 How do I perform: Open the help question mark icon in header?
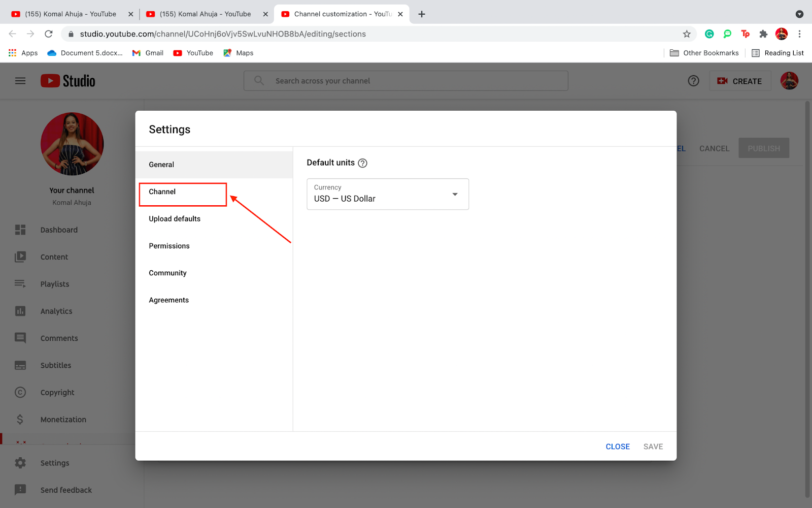[693, 81]
